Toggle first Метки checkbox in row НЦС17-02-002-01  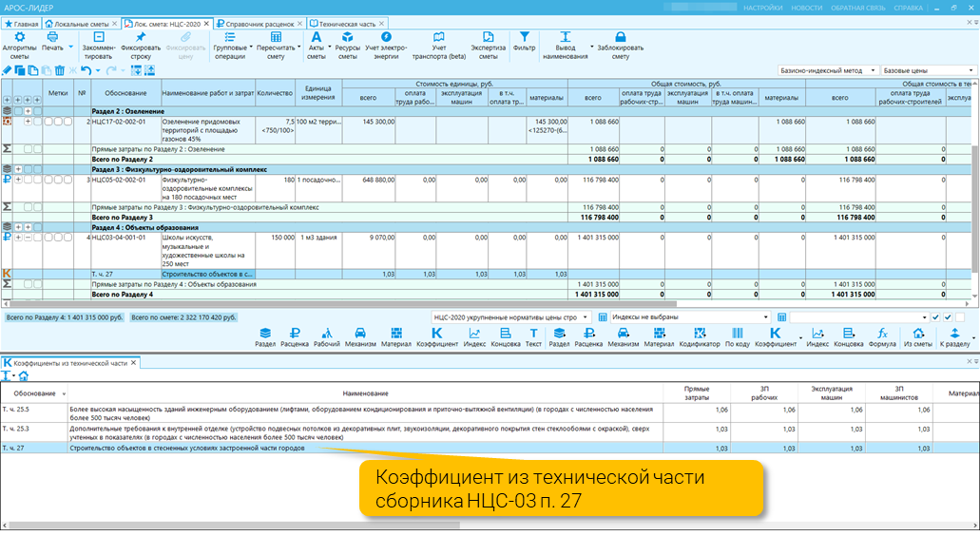click(x=48, y=122)
